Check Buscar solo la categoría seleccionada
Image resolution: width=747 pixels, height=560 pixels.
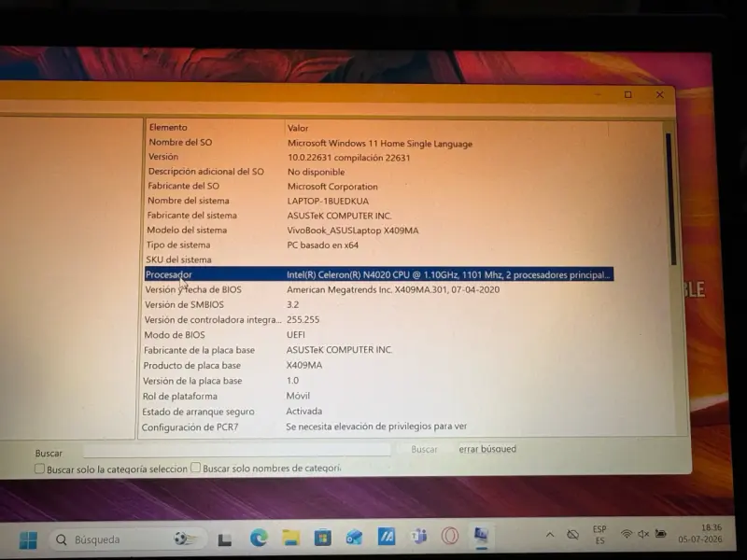tap(39, 469)
